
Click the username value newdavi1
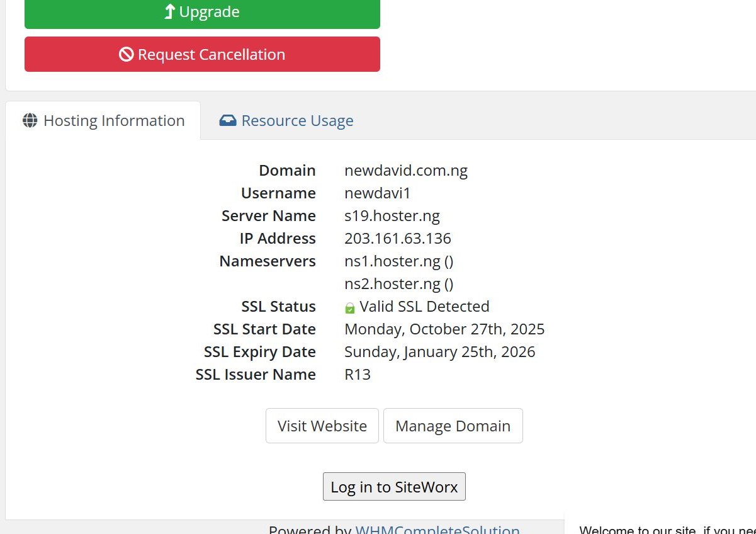tap(378, 193)
